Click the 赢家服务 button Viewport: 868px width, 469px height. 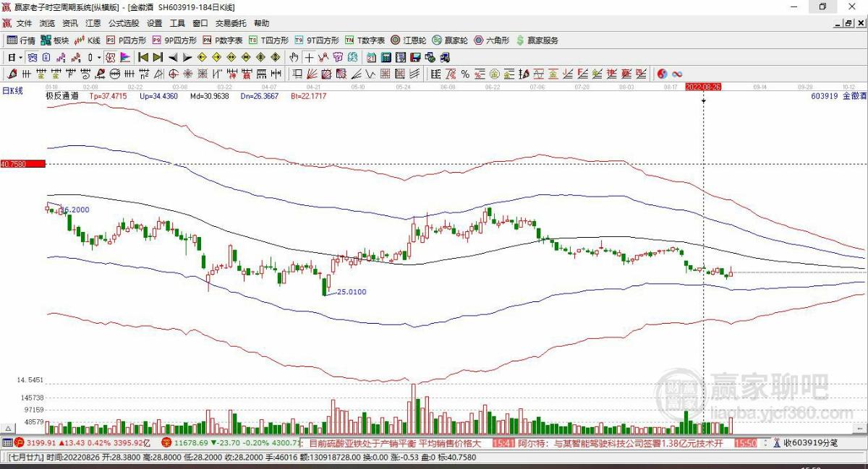click(537, 40)
